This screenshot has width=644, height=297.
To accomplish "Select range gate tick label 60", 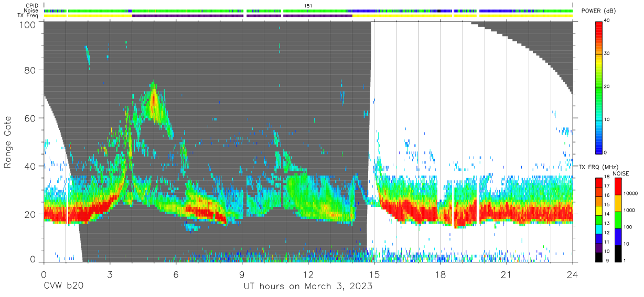I will (29, 118).
